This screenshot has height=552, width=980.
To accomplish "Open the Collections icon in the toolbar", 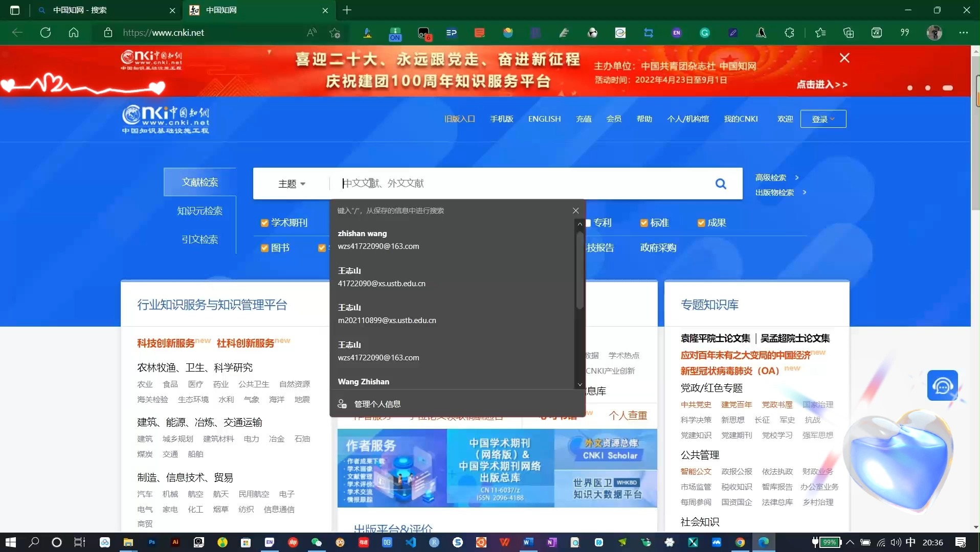I will 849,32.
